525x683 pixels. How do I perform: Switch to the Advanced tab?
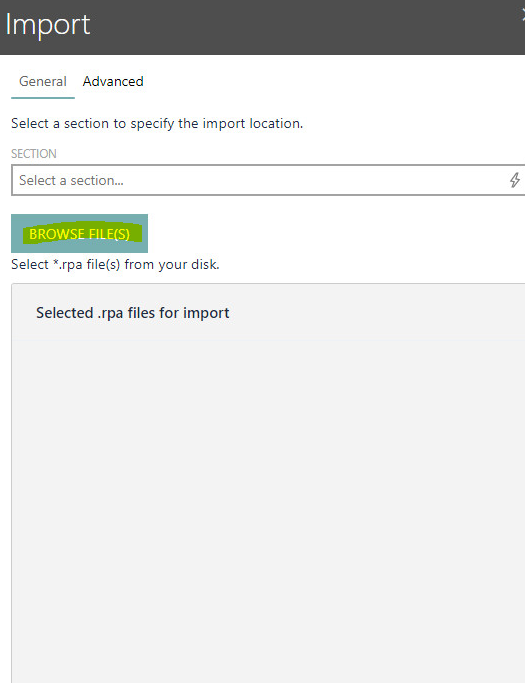click(x=113, y=81)
